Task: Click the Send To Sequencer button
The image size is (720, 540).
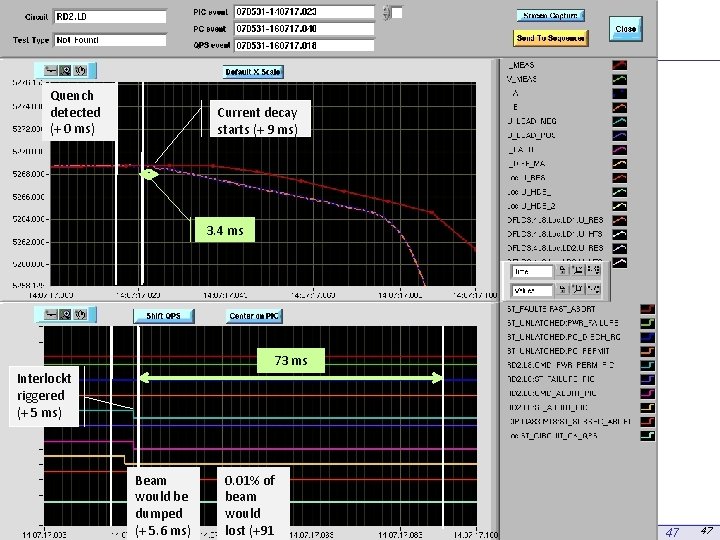Action: tap(551, 38)
